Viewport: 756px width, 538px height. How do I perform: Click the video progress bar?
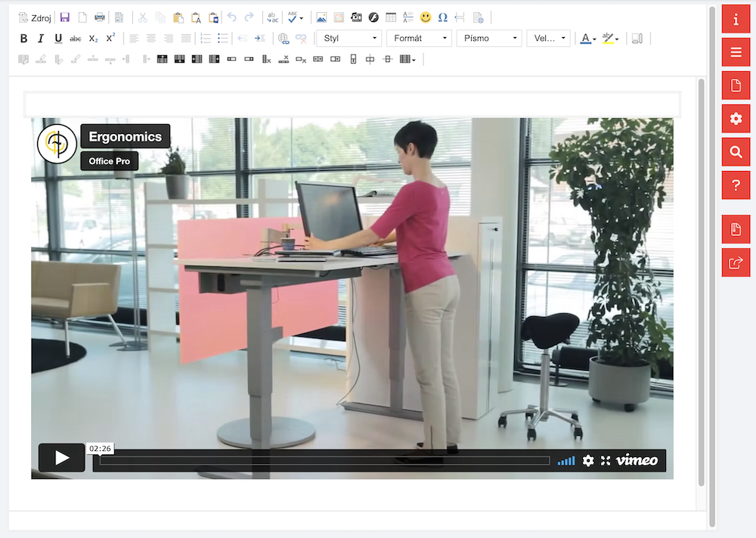(x=324, y=461)
